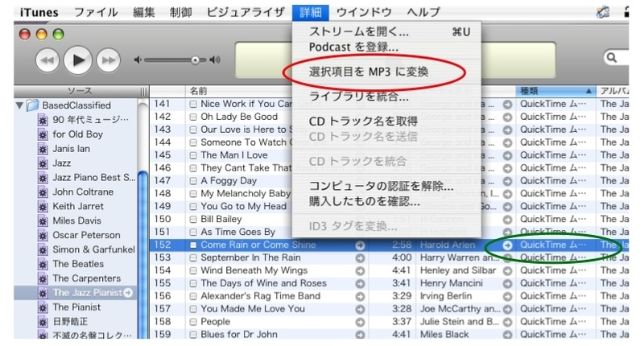The height and width of the screenshot is (346, 644).
Task: Click arrow after People song title
Action: pos(360,322)
